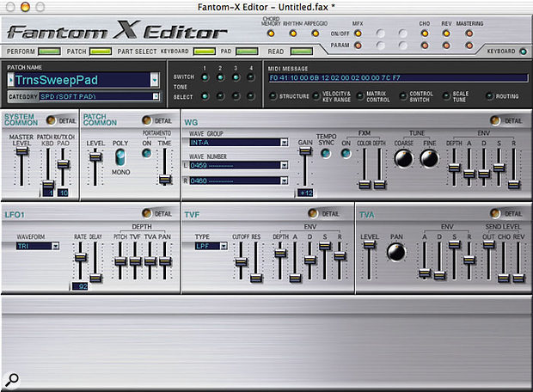The width and height of the screenshot is (533, 392).
Task: Open the R wave number 0460 dropdown
Action: (285, 181)
